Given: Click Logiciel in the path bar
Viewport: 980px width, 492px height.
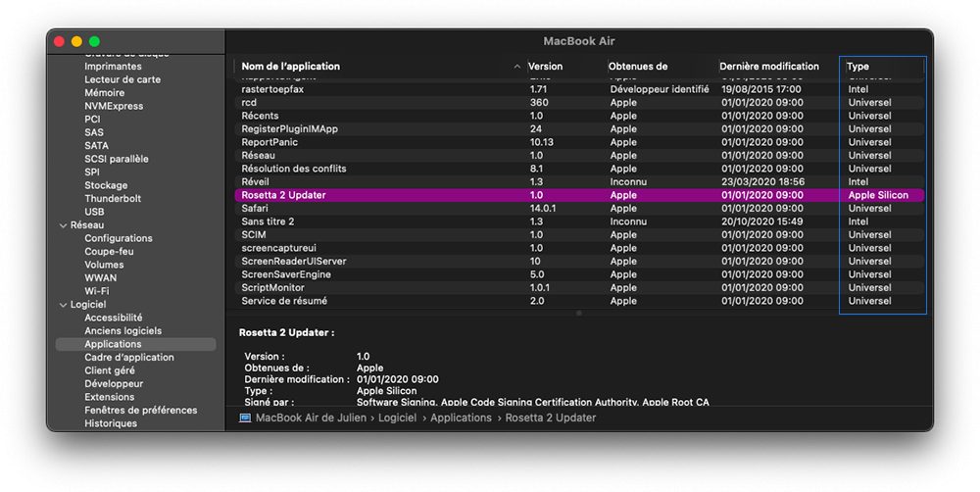Looking at the screenshot, I should [397, 418].
